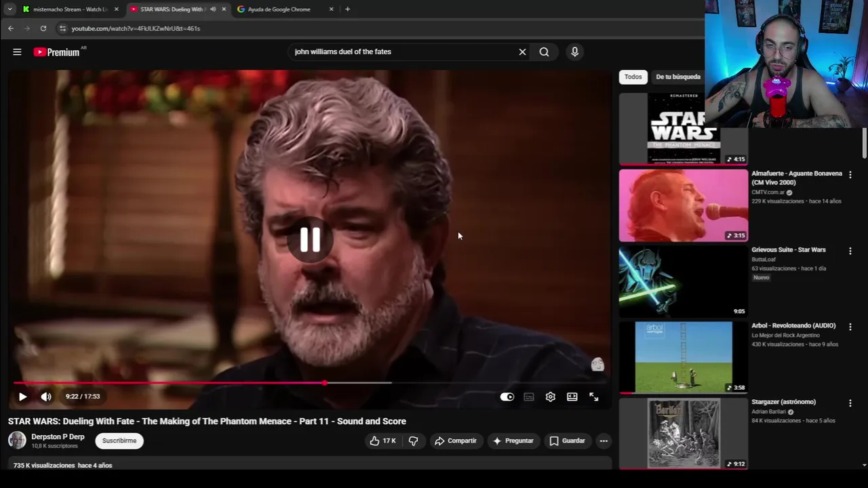Open a new browser tab
868x488 pixels.
pyautogui.click(x=347, y=9)
